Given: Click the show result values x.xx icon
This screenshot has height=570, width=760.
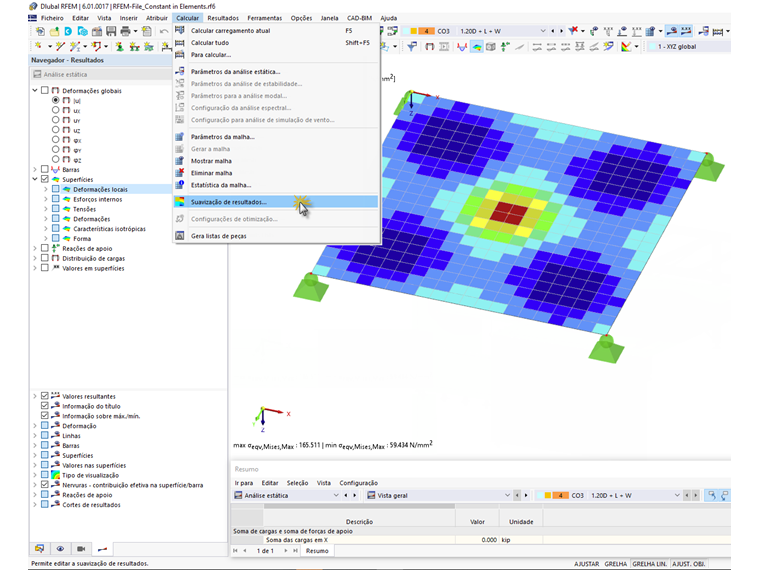Looking at the screenshot, I should click(x=686, y=31).
